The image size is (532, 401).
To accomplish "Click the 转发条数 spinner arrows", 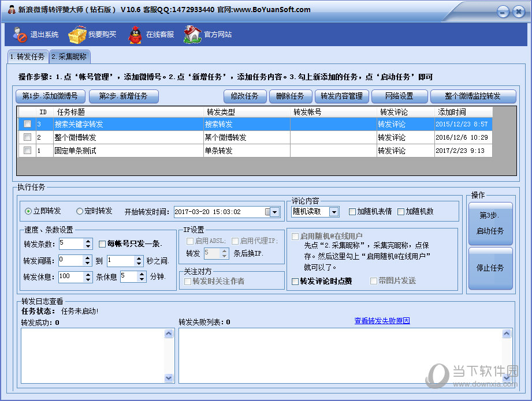I will 88,243.
